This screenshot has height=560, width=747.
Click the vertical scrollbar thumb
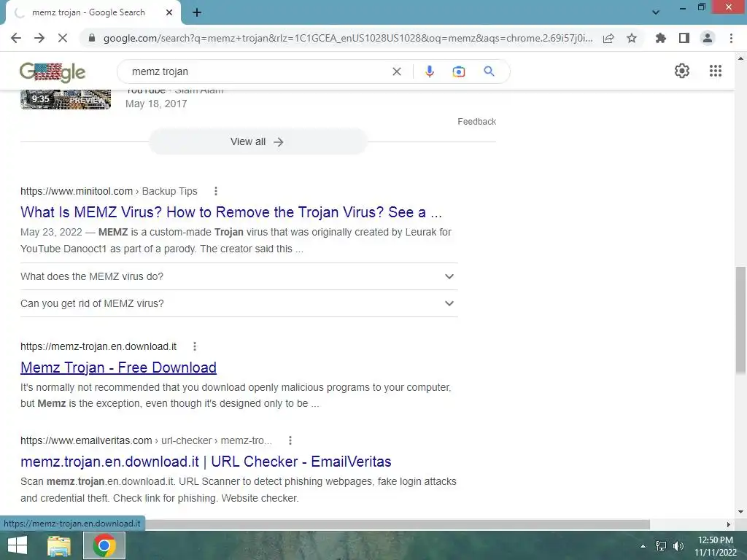(740, 320)
